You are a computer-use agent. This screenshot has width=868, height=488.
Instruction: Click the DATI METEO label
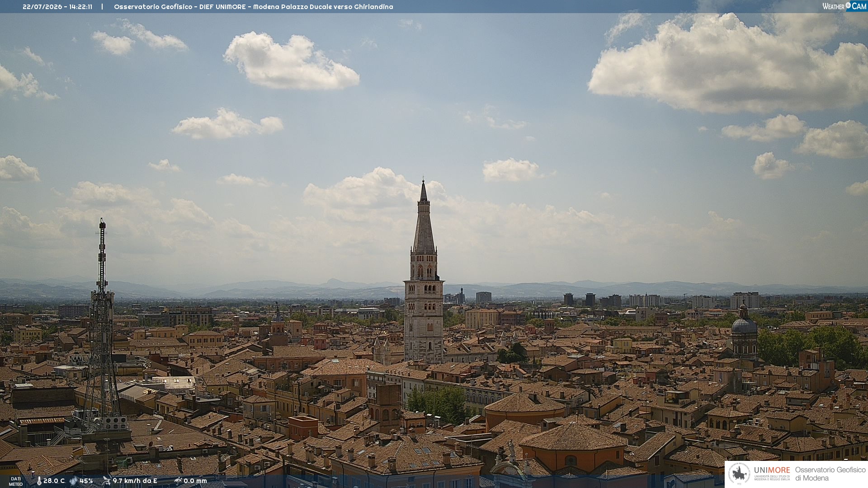(16, 481)
